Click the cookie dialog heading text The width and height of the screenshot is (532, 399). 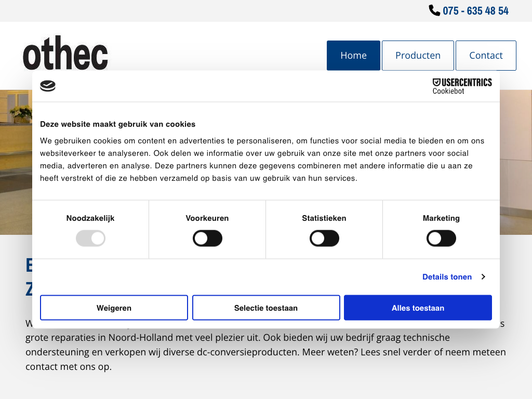[x=118, y=124]
